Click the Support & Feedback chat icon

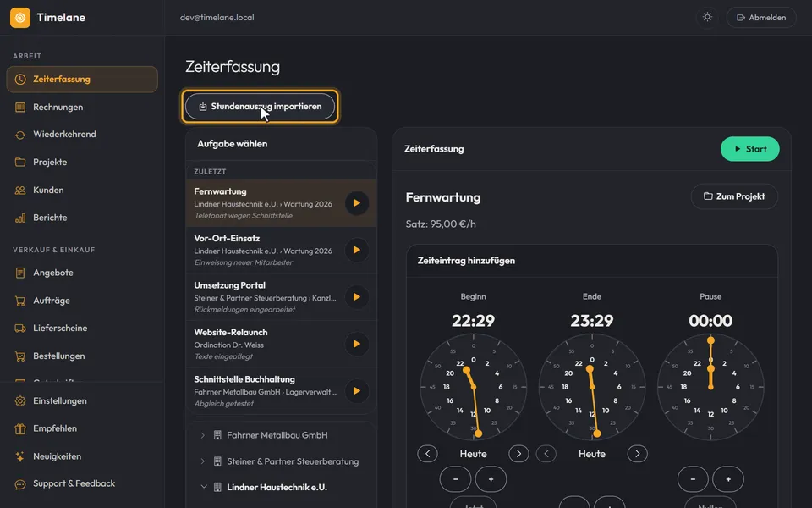[20, 484]
